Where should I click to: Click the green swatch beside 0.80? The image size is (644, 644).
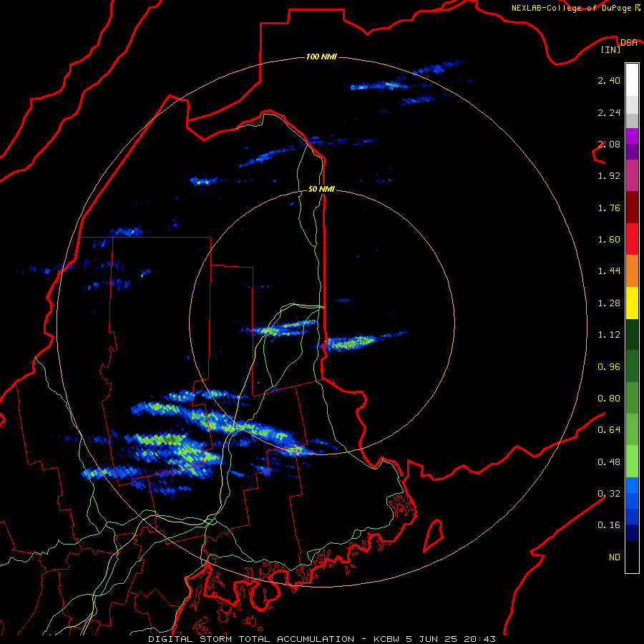632,399
